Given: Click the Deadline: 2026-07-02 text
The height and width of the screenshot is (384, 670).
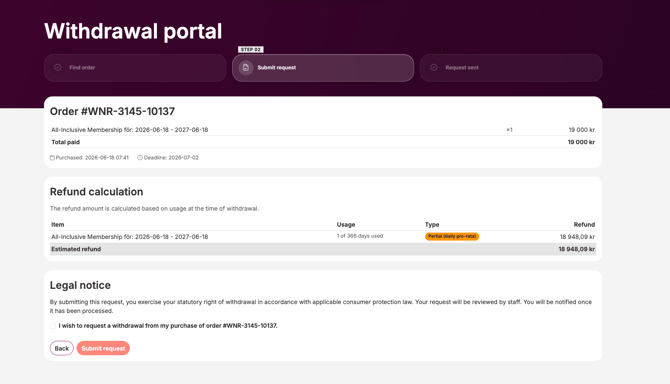Looking at the screenshot, I should coord(171,158).
